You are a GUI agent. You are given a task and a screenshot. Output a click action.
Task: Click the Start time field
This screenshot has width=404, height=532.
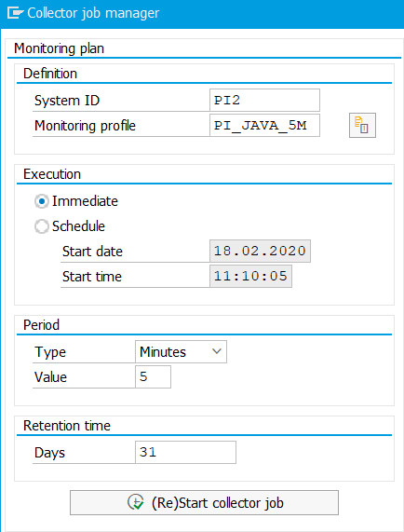point(250,276)
